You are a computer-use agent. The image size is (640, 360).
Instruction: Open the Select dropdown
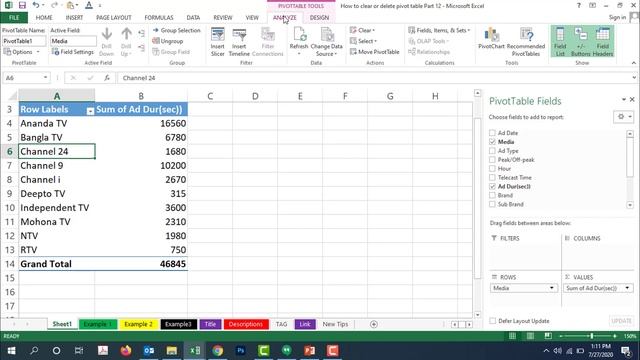point(363,41)
